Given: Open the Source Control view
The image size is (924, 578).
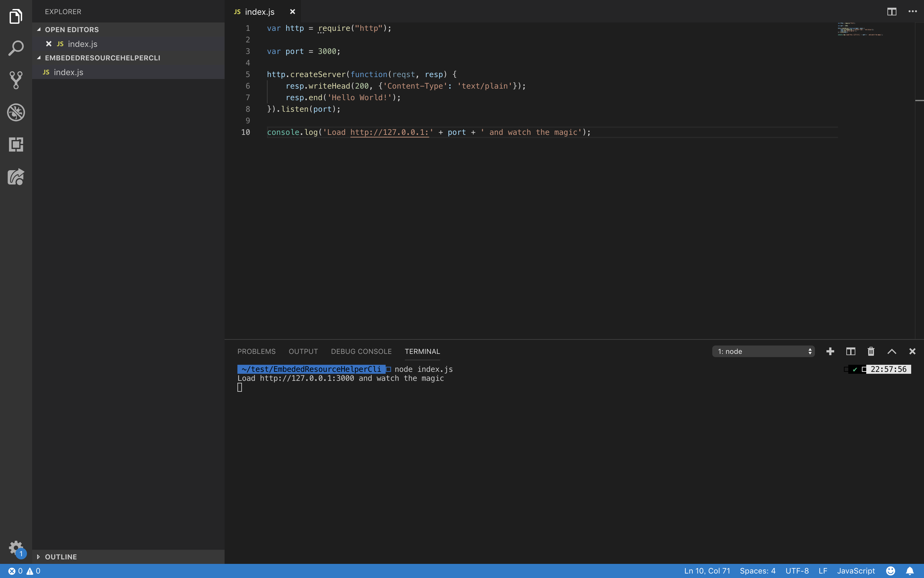Looking at the screenshot, I should (16, 80).
